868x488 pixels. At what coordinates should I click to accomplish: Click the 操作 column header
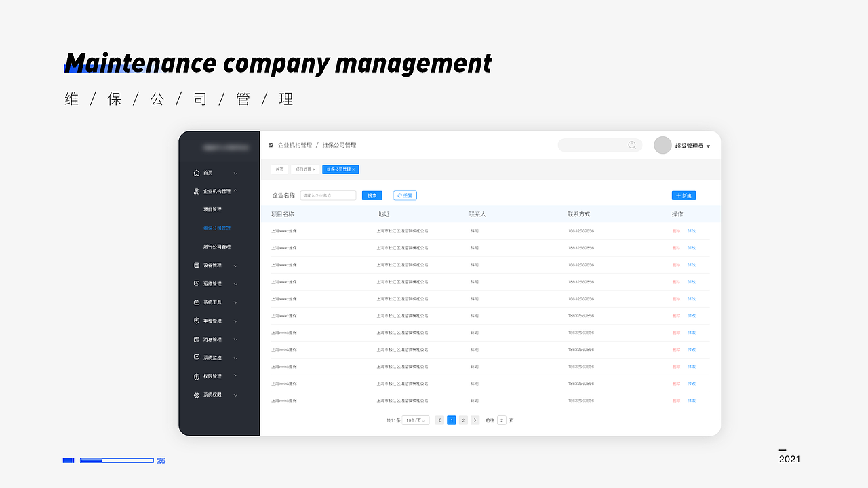[677, 214]
